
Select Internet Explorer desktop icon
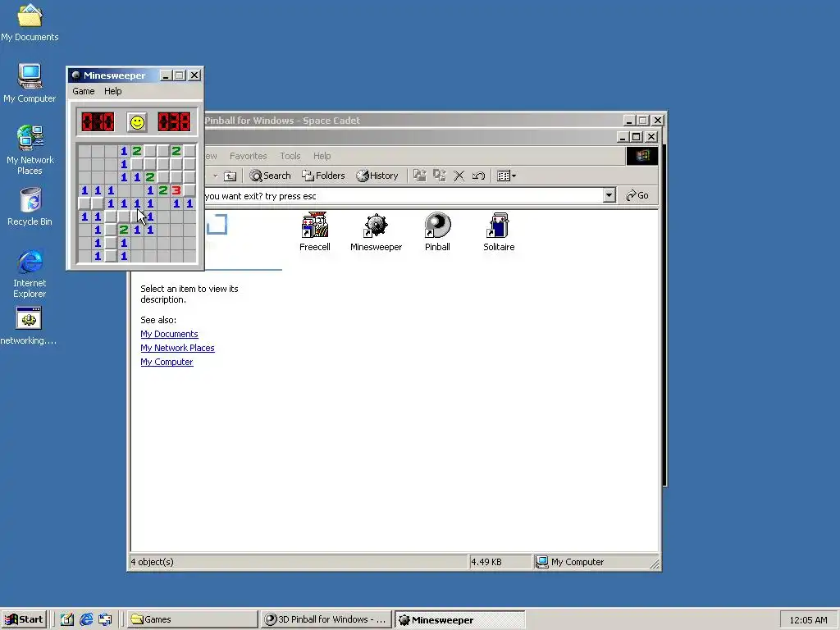[30, 274]
